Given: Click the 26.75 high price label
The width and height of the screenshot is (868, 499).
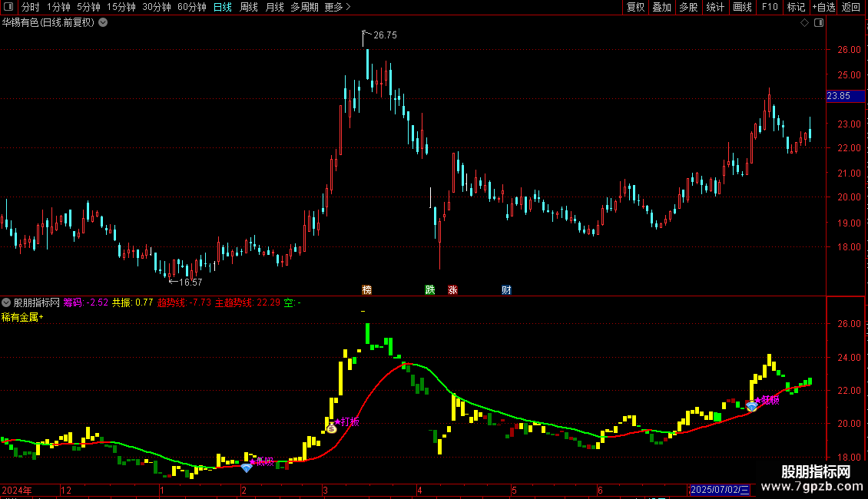Looking at the screenshot, I should coord(385,35).
